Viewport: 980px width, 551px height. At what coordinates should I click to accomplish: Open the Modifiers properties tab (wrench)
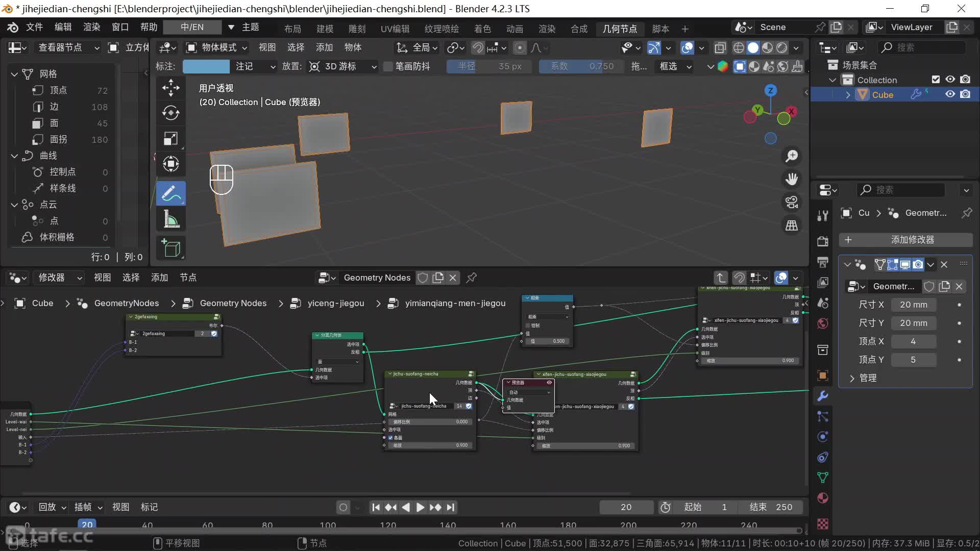(x=822, y=396)
